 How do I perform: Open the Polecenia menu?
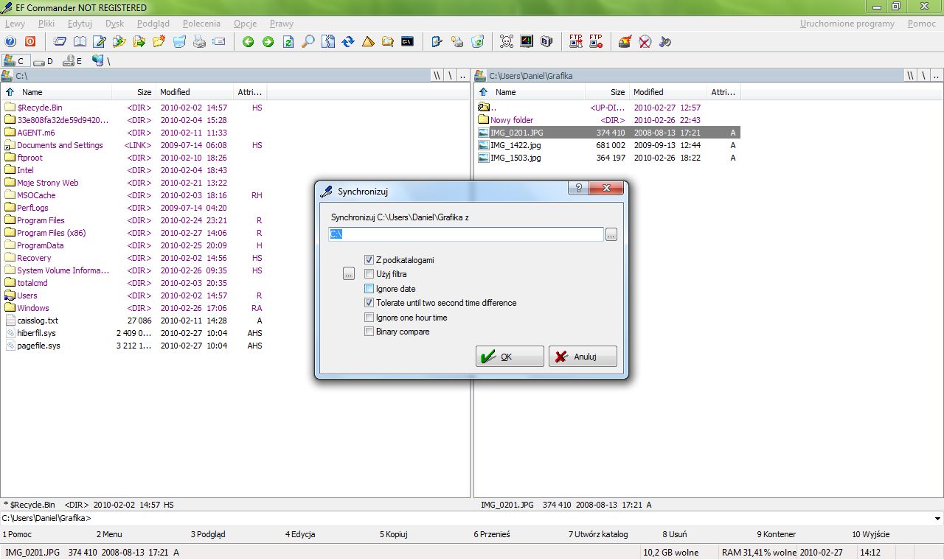pos(201,24)
